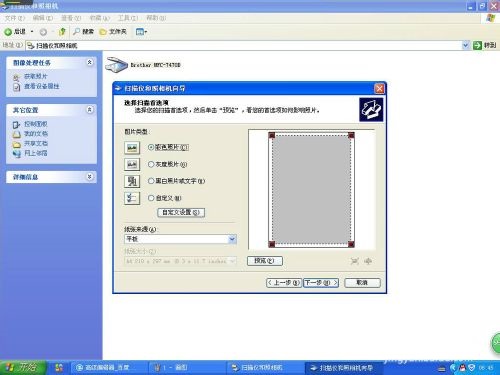The image size is (500, 375).
Task: Click the Forward arrow toolbar icon
Action: coord(43,32)
